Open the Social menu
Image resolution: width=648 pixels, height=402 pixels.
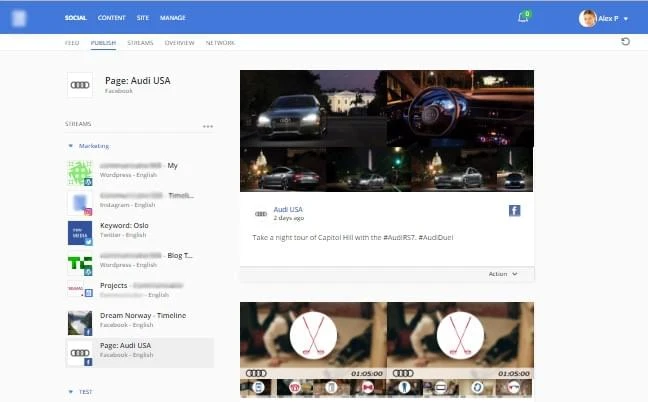pyautogui.click(x=75, y=18)
